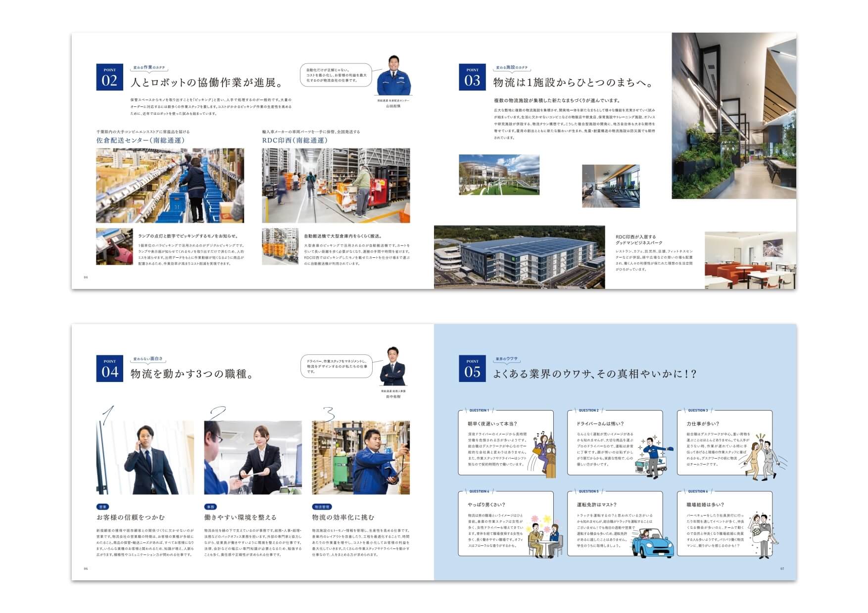
Task: Click the 事務 job tag
Action: 210,507
